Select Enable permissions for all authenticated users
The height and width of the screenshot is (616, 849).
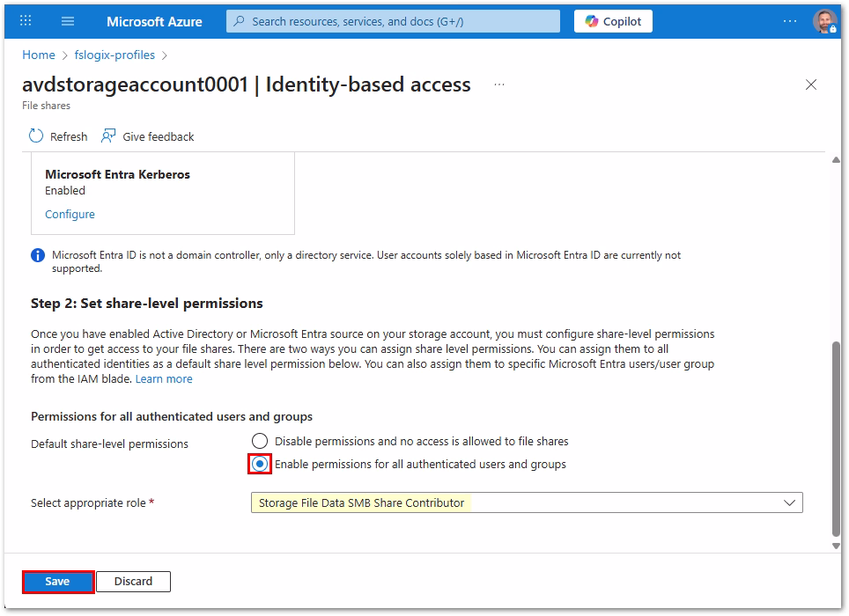260,464
